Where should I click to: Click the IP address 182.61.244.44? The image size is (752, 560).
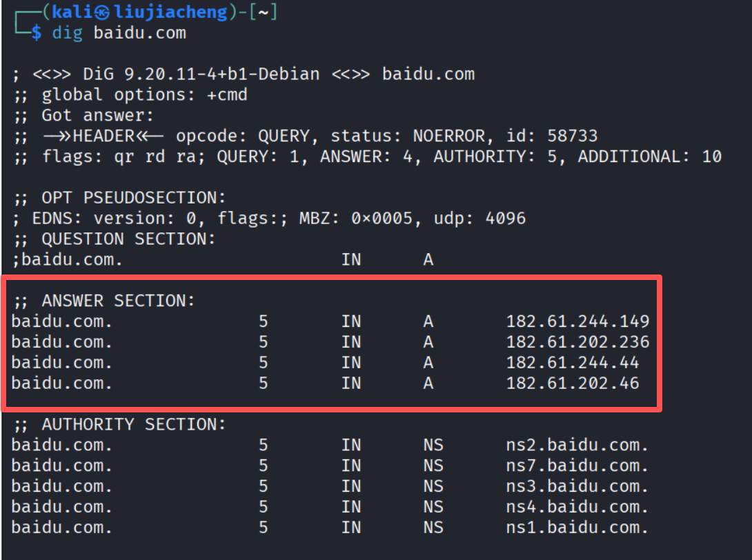pyautogui.click(x=572, y=362)
